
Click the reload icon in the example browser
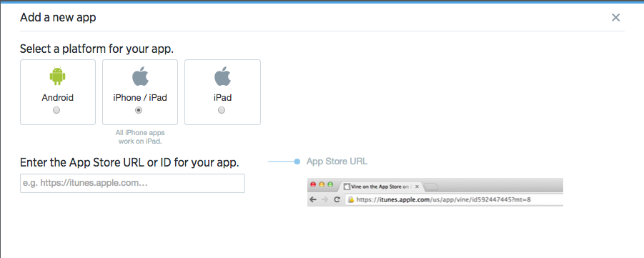pyautogui.click(x=337, y=199)
